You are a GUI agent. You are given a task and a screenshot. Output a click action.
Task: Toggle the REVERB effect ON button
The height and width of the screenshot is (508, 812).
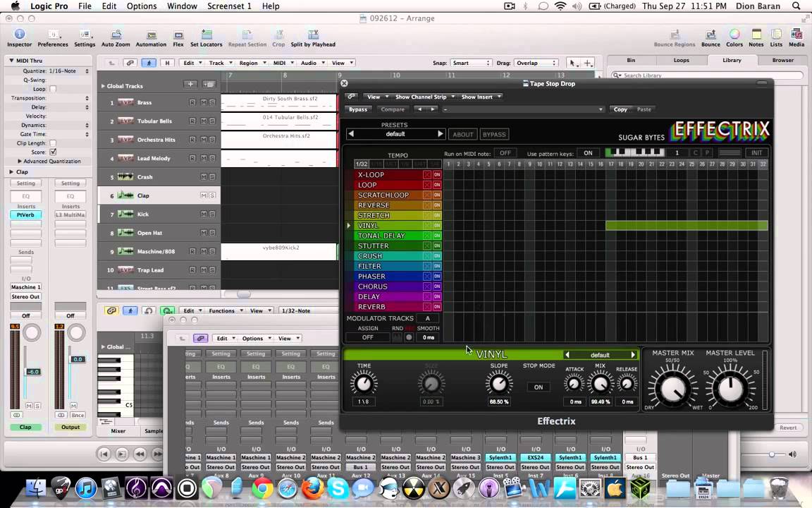pos(437,307)
